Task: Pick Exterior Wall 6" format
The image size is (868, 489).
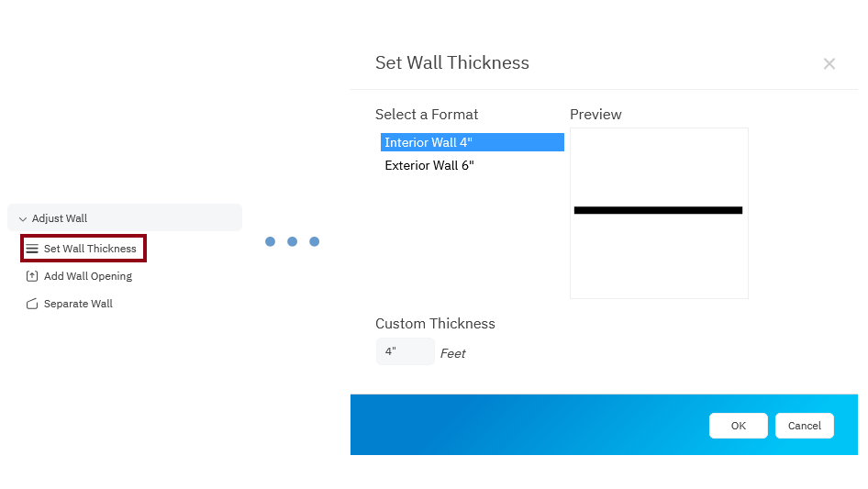Action: [429, 165]
